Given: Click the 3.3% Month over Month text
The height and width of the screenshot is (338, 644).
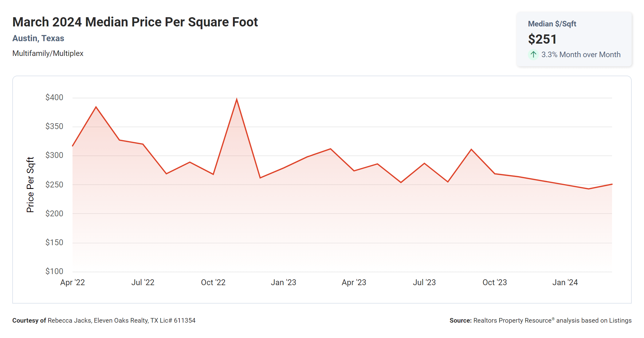Looking at the screenshot, I should [x=581, y=55].
